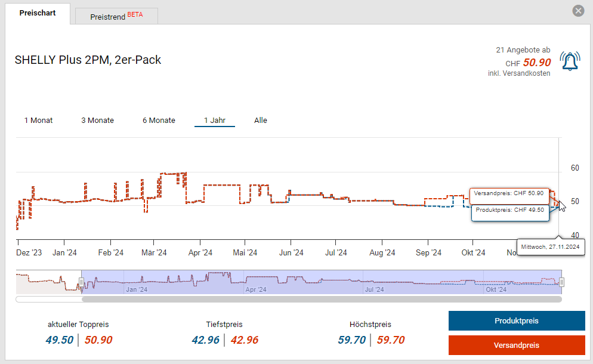Click the horizontal scrollbar below navigator
Screen dimensions: 593x364
click(321, 299)
